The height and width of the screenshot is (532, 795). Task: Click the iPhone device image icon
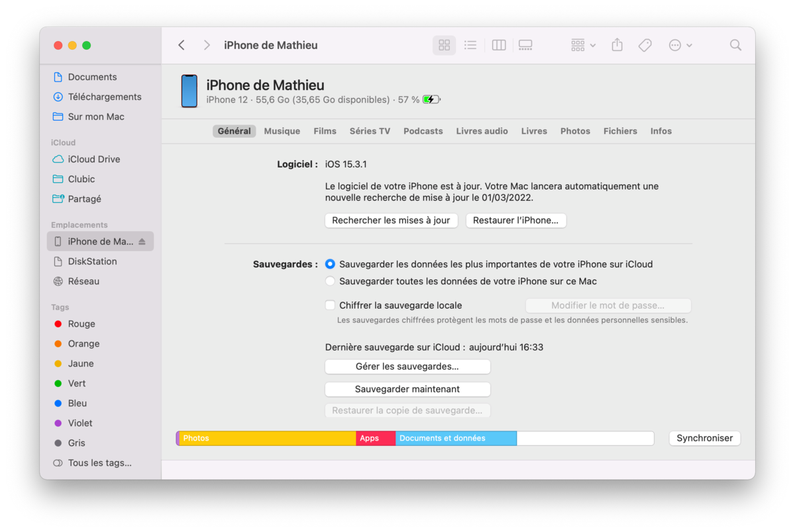(x=189, y=91)
